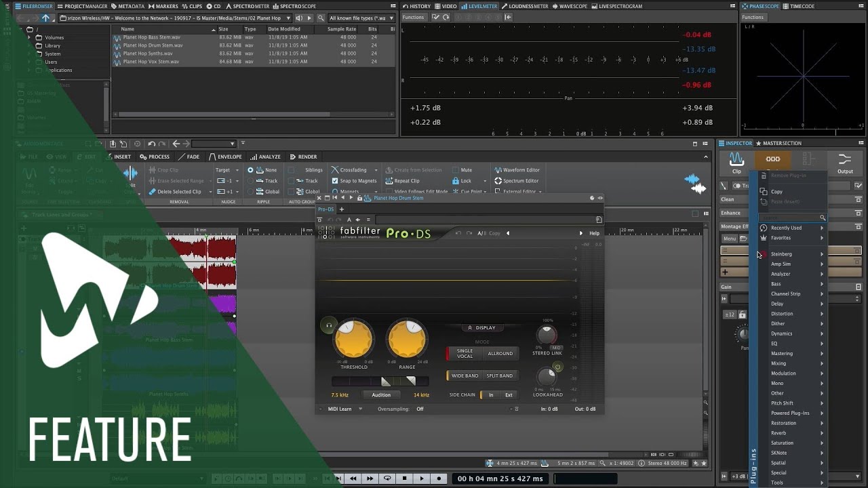Switch to the Analyze ribbon tab
Viewport: 868px width, 488px height.
tap(265, 157)
